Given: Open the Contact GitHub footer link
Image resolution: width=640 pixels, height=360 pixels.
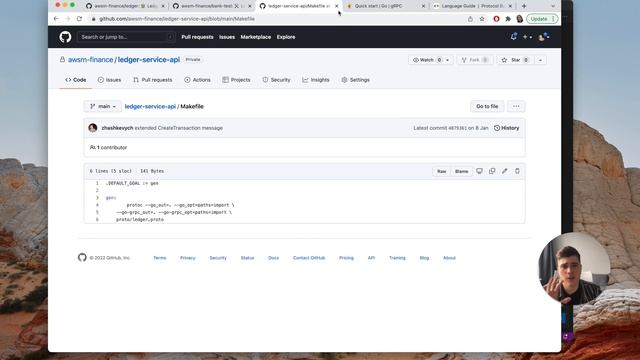Looking at the screenshot, I should (x=309, y=258).
